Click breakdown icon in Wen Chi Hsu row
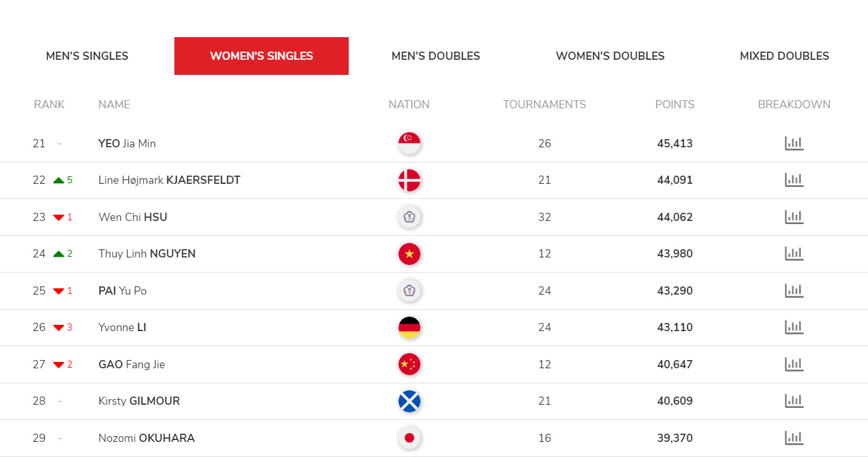 pyautogui.click(x=794, y=217)
